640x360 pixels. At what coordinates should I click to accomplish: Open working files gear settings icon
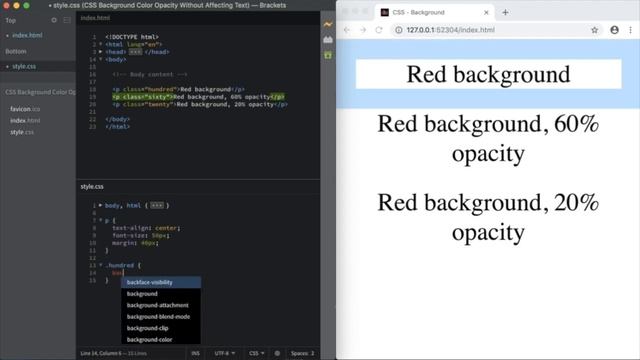click(54, 20)
